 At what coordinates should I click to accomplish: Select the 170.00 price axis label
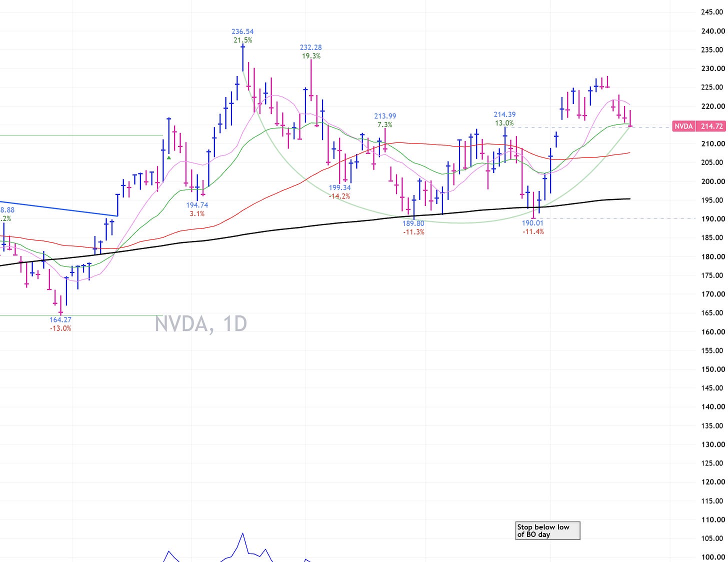click(712, 294)
